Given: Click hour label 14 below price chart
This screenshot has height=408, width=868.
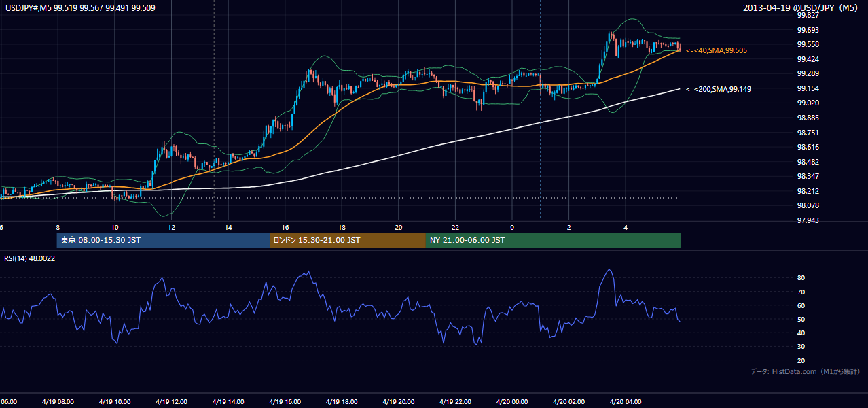Looking at the screenshot, I should 228,227.
